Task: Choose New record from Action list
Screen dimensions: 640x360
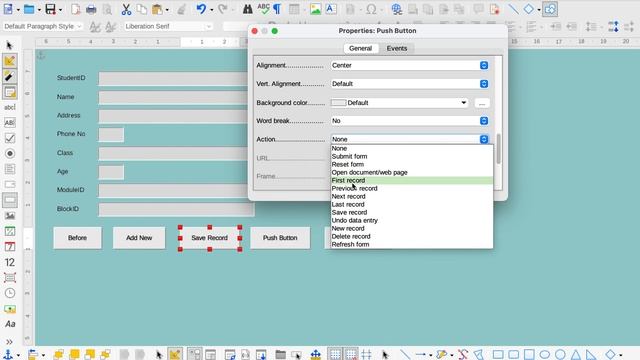Action: click(411, 229)
